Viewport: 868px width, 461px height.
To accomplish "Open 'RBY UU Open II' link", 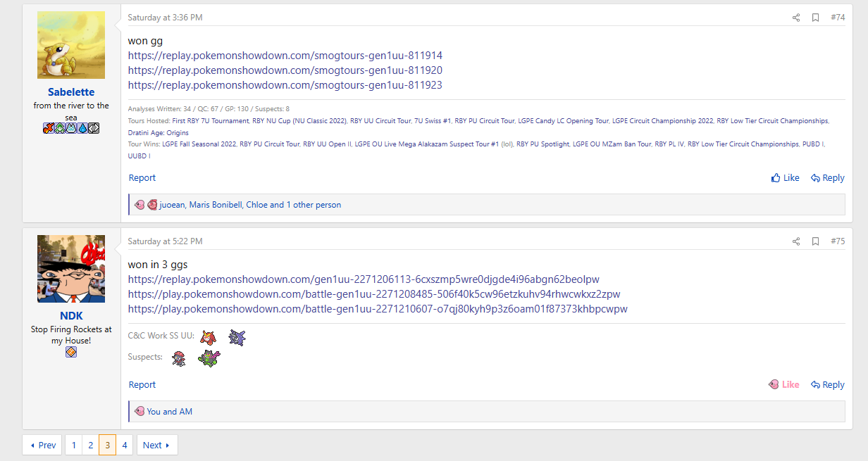I will tap(327, 144).
